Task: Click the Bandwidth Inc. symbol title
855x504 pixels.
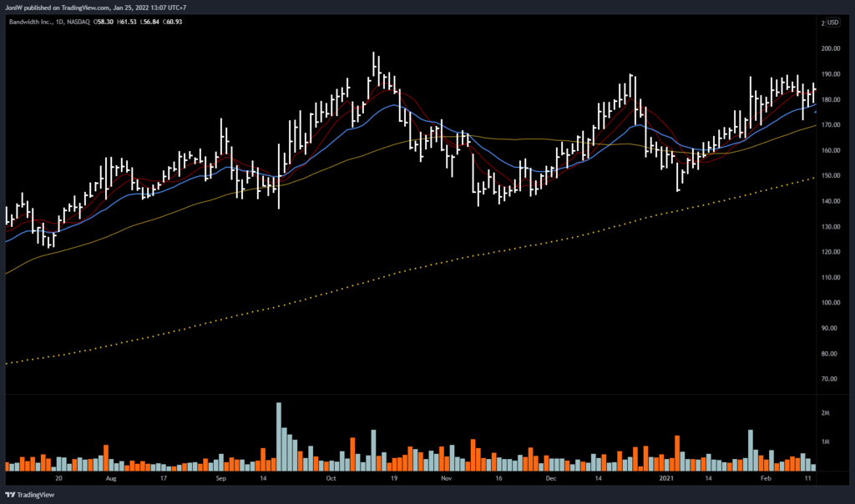Action: pyautogui.click(x=33, y=22)
